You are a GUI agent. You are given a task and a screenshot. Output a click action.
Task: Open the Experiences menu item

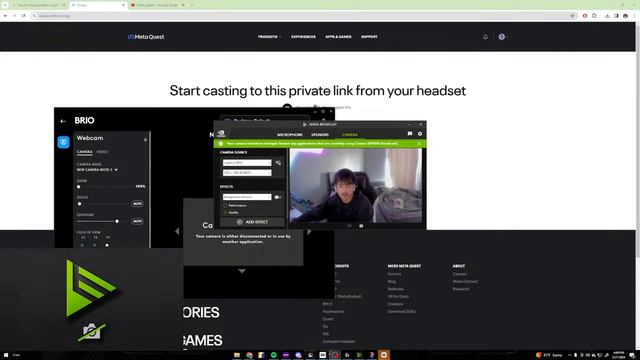303,37
